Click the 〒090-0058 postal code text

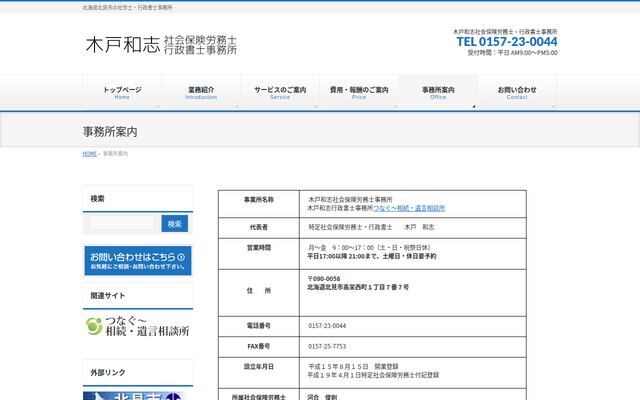tap(324, 278)
